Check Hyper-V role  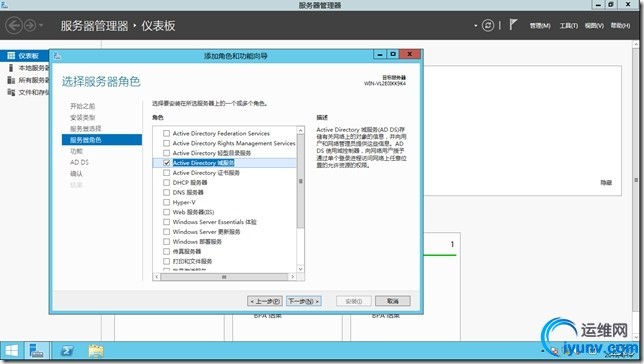click(166, 202)
